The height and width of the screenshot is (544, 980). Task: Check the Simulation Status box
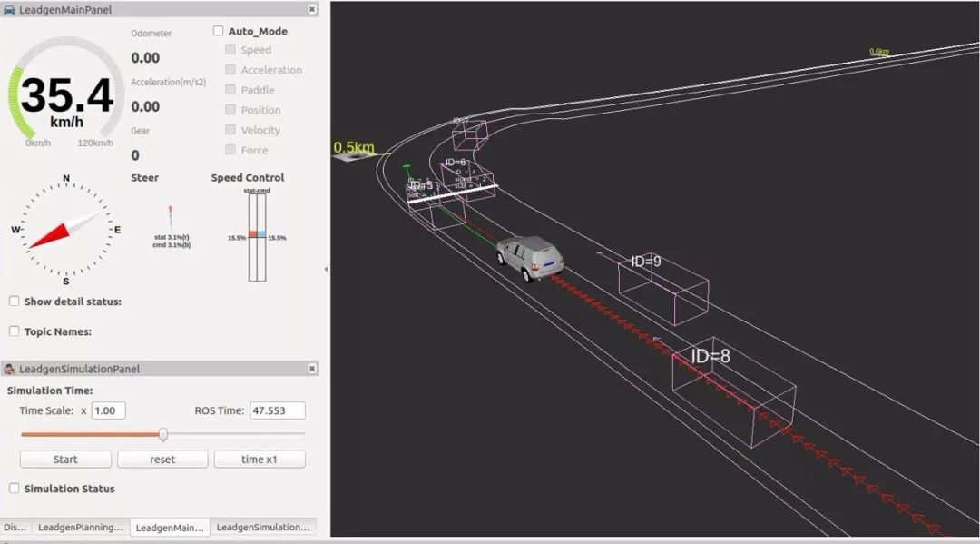15,489
